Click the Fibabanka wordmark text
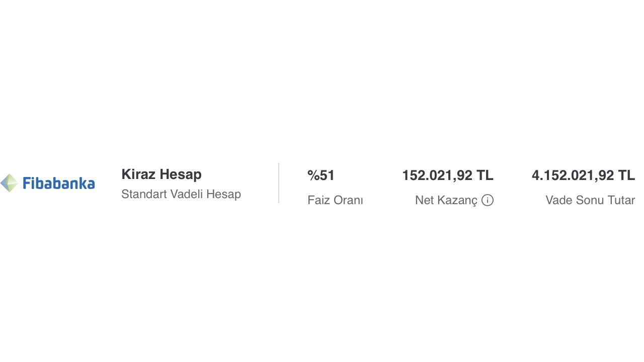Image resolution: width=644 pixels, height=362 pixels. [58, 183]
